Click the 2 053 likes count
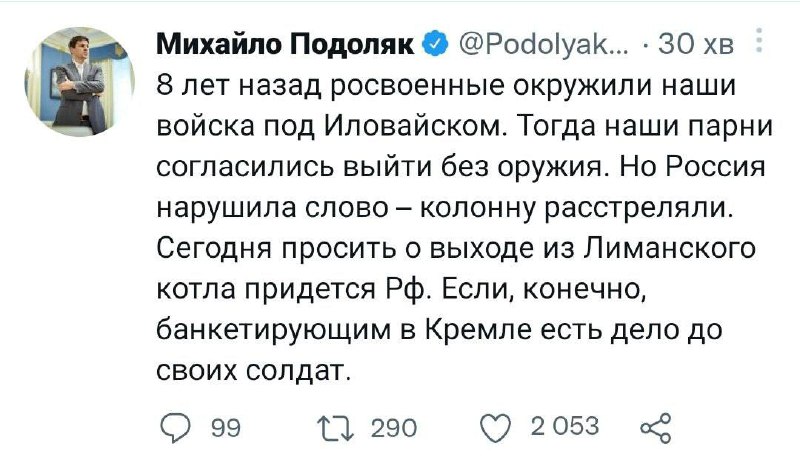The height and width of the screenshot is (460, 800). pyautogui.click(x=565, y=427)
